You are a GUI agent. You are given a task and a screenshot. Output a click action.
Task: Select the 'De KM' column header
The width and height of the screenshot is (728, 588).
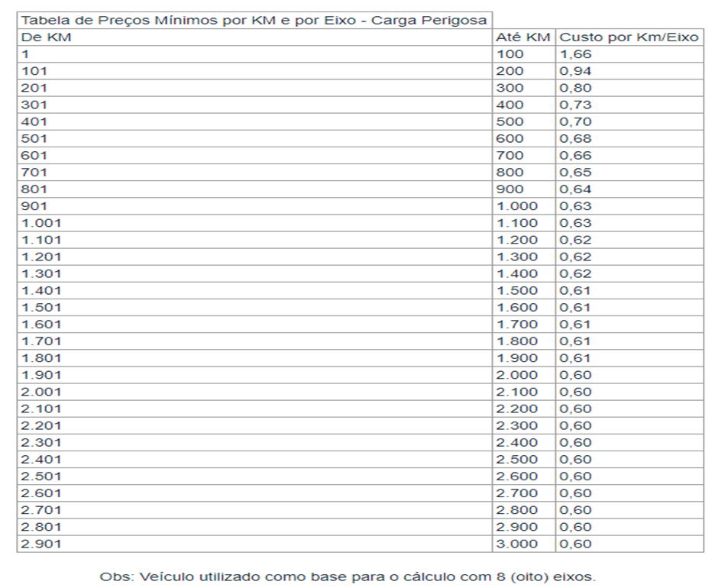[254, 37]
